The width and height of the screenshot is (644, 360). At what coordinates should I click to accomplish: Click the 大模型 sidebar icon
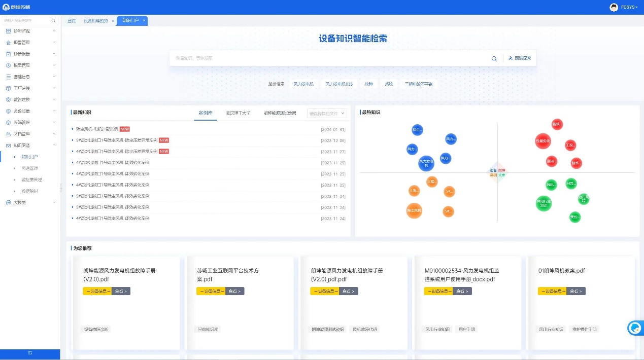click(8, 202)
